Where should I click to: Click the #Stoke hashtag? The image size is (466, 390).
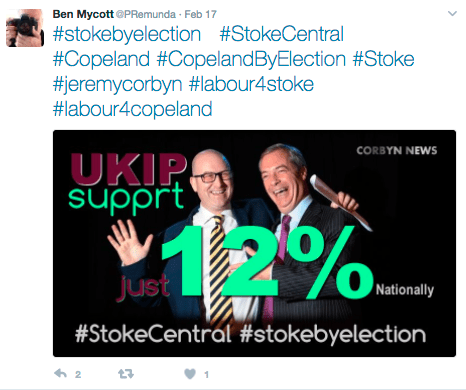tap(384, 59)
